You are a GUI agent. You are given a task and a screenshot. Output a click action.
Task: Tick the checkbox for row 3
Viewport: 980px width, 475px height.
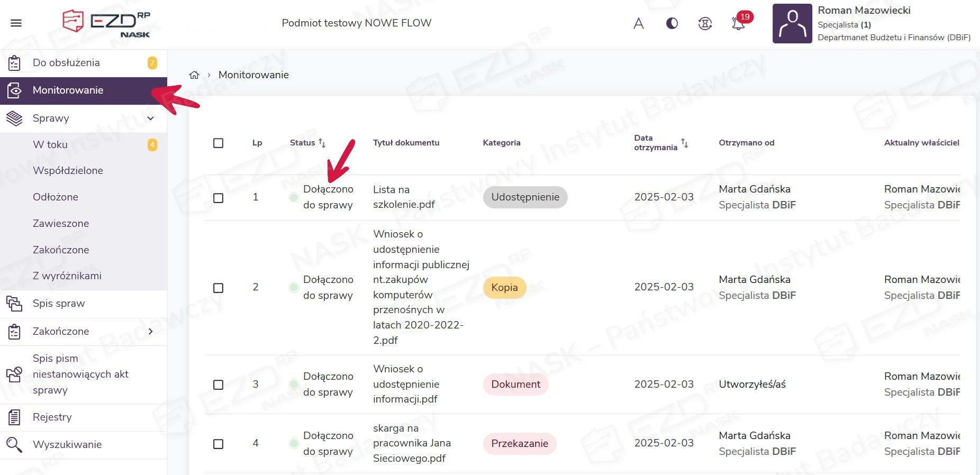click(218, 385)
